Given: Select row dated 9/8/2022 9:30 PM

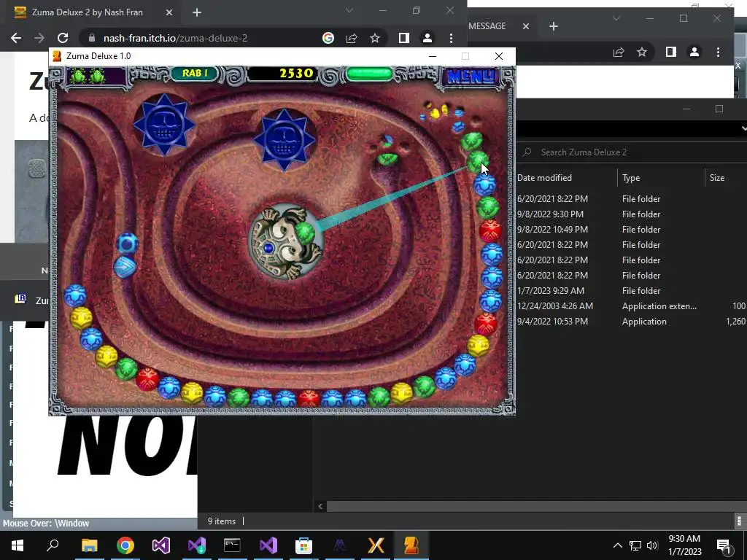Looking at the screenshot, I should (632, 214).
